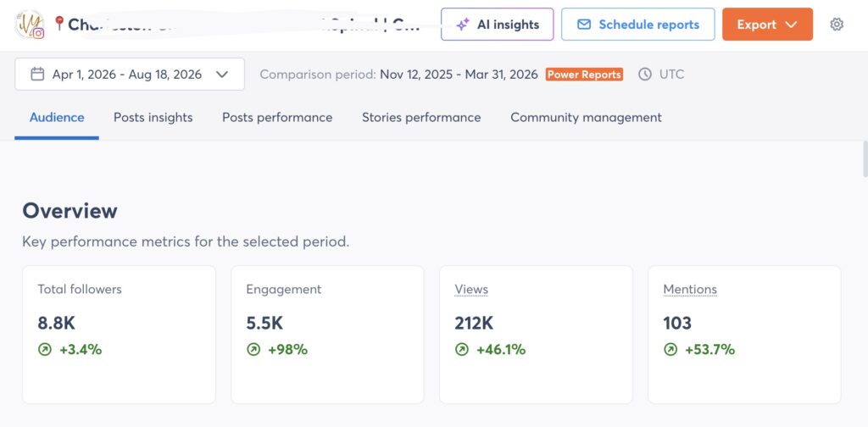The image size is (868, 427).
Task: Click the red location pin icon
Action: pyautogui.click(x=59, y=23)
